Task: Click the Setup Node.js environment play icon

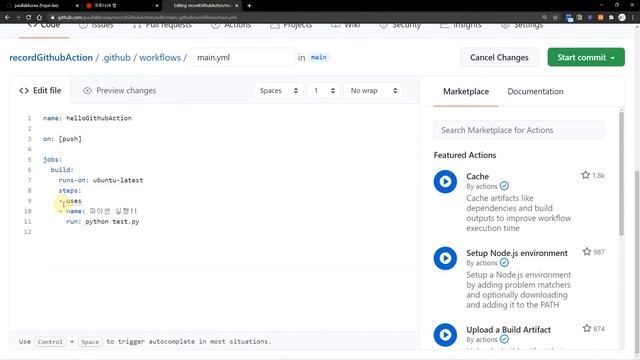Action: tap(445, 258)
